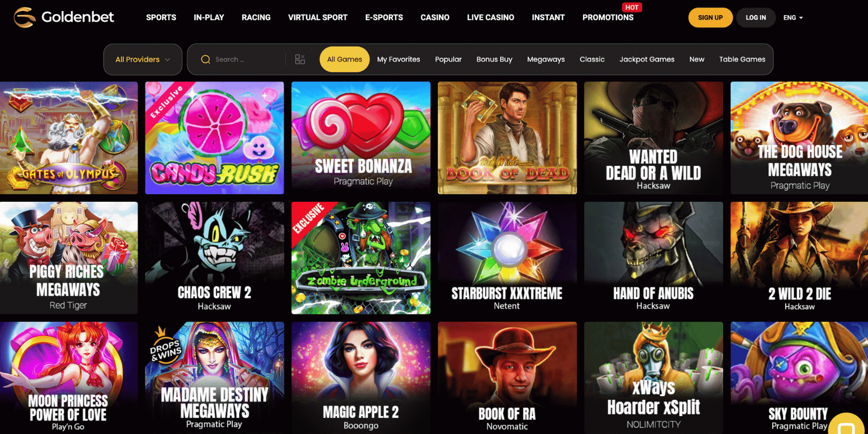Open Starburst XXXtreme by Netent
This screenshot has height=434, width=868.
pos(507,258)
